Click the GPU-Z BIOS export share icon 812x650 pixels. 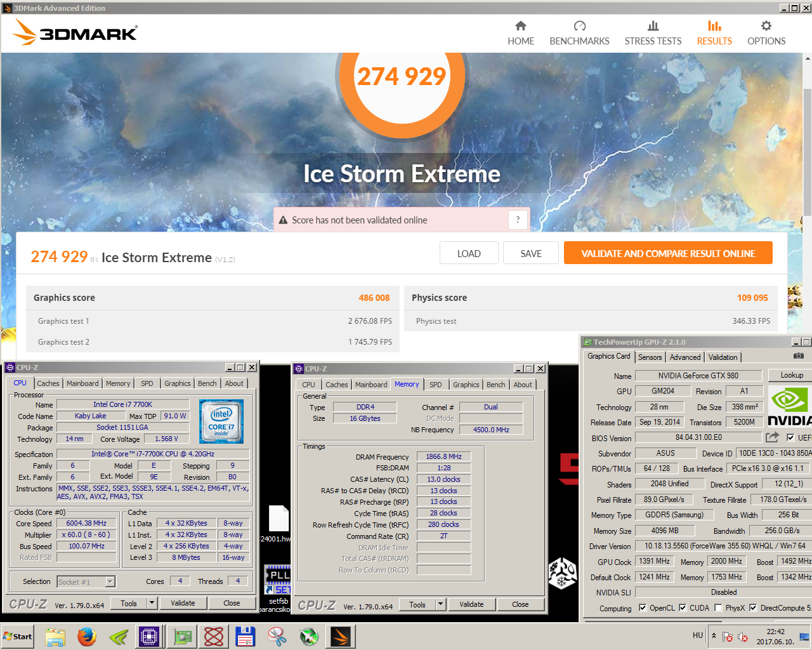click(772, 437)
